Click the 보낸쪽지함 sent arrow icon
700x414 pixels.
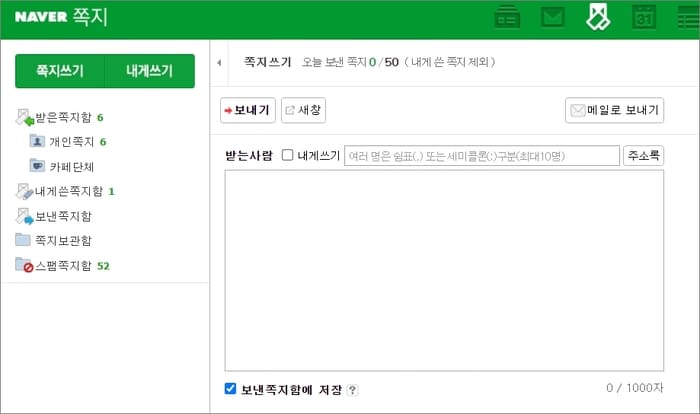pos(25,217)
